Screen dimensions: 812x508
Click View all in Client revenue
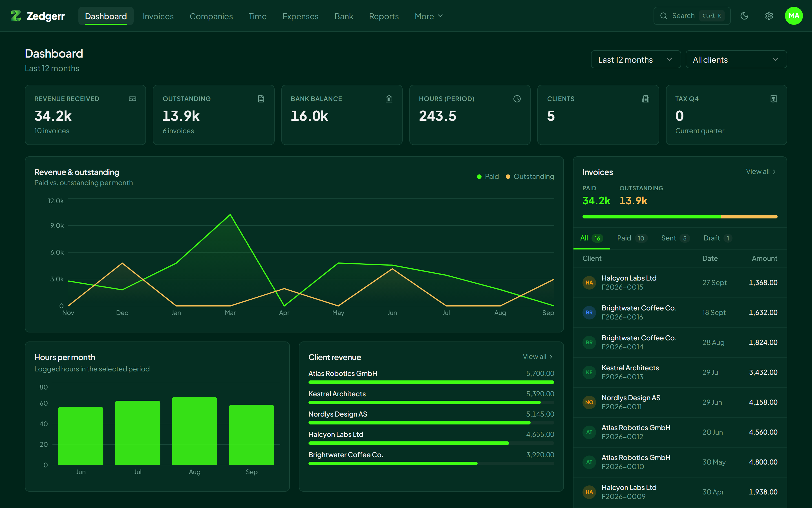[538, 356]
